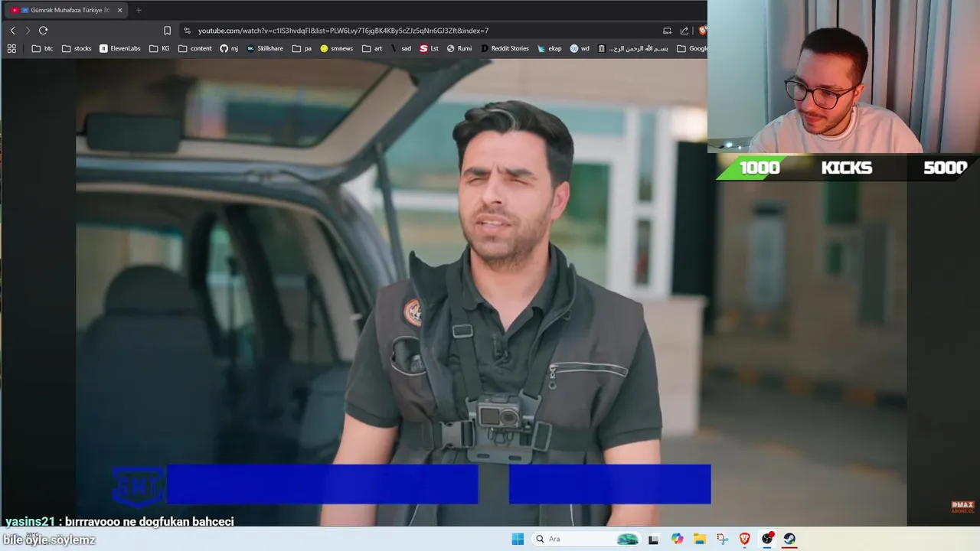This screenshot has height=551, width=980.
Task: Go back using the browser back arrow
Action: click(12, 31)
